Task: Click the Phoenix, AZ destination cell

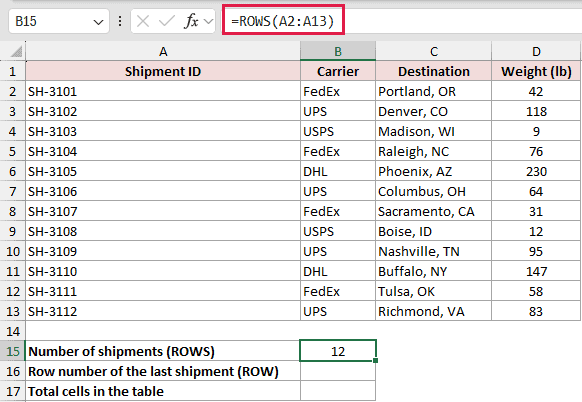Action: point(434,171)
